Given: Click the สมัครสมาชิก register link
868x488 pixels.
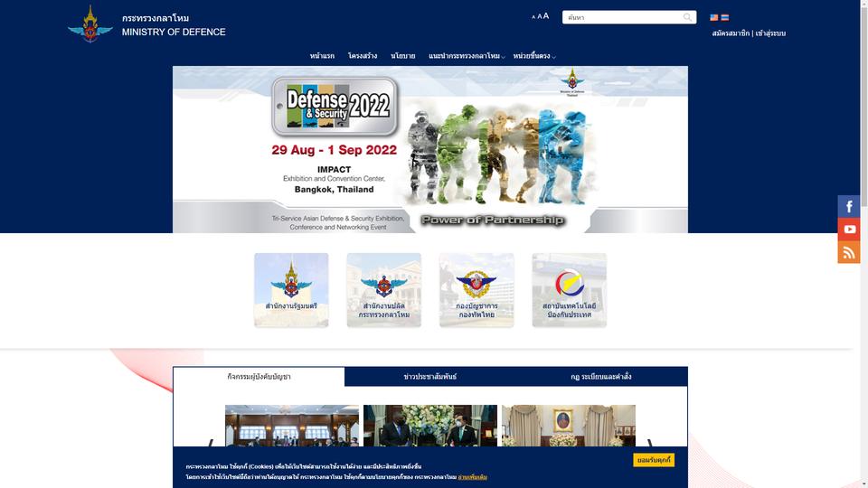Looking at the screenshot, I should pyautogui.click(x=731, y=33).
